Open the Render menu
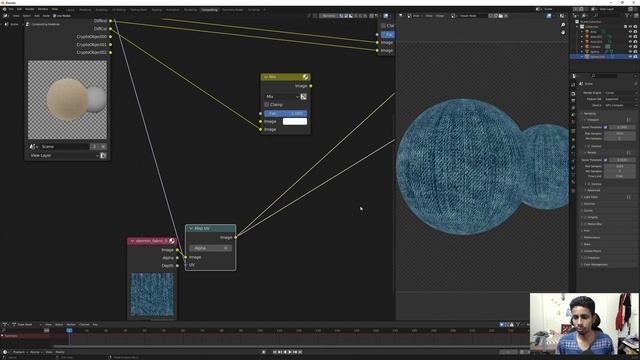The image size is (640, 360). coord(30,9)
